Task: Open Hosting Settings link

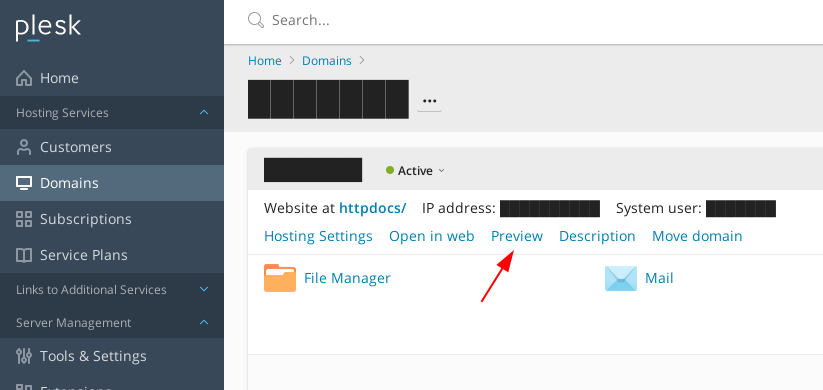Action: coord(318,236)
